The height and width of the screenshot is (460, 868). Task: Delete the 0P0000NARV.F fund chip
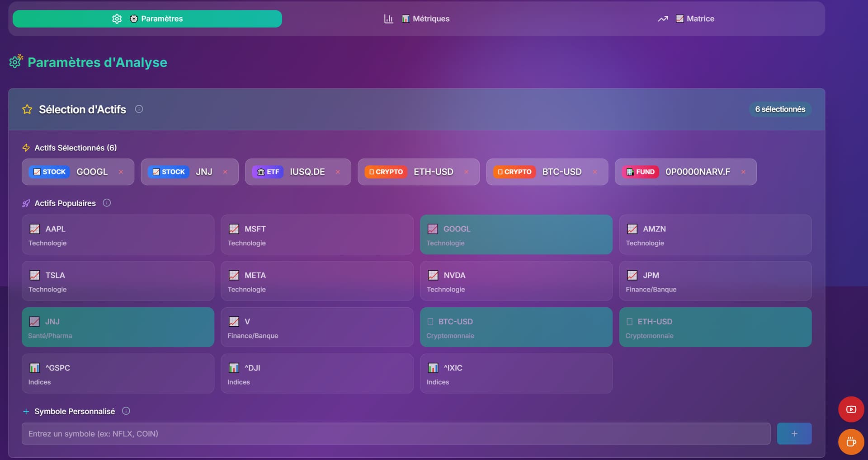743,172
